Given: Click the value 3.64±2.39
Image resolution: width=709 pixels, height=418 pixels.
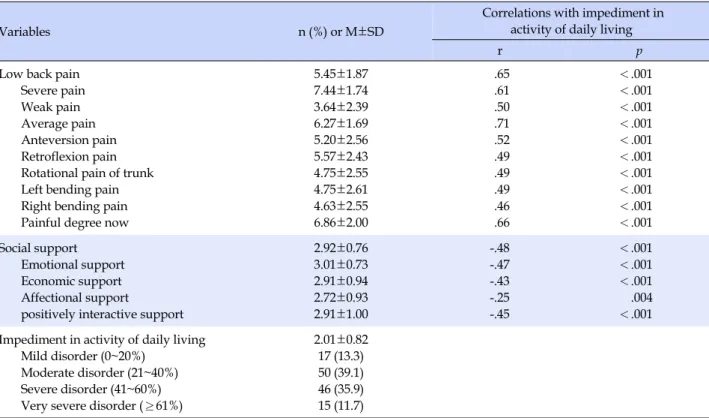Looking at the screenshot, I should tap(341, 107).
